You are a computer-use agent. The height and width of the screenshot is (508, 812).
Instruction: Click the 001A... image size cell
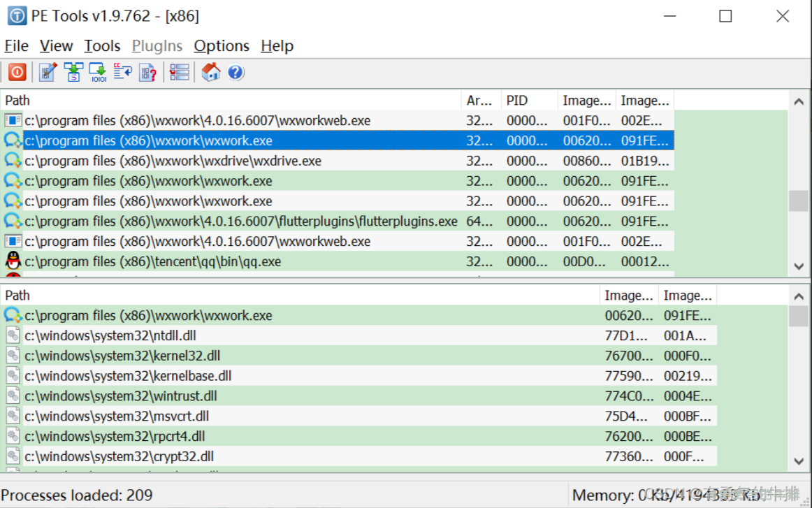pyautogui.click(x=685, y=335)
